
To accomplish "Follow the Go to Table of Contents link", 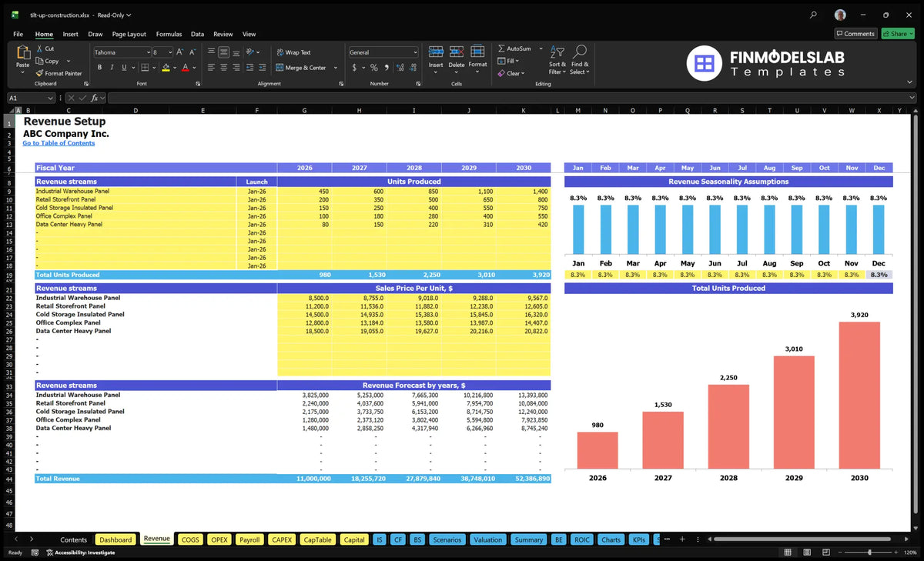I will [x=59, y=143].
